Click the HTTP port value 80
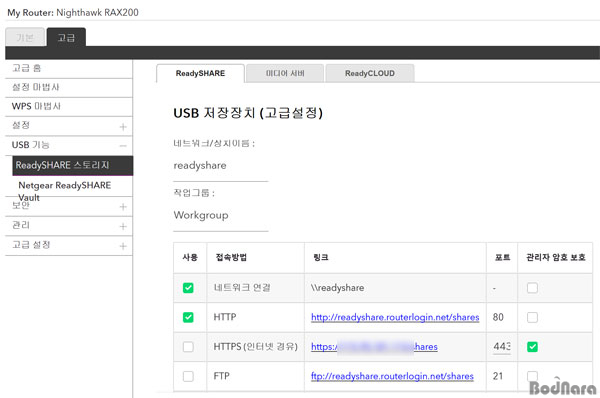 [498, 317]
